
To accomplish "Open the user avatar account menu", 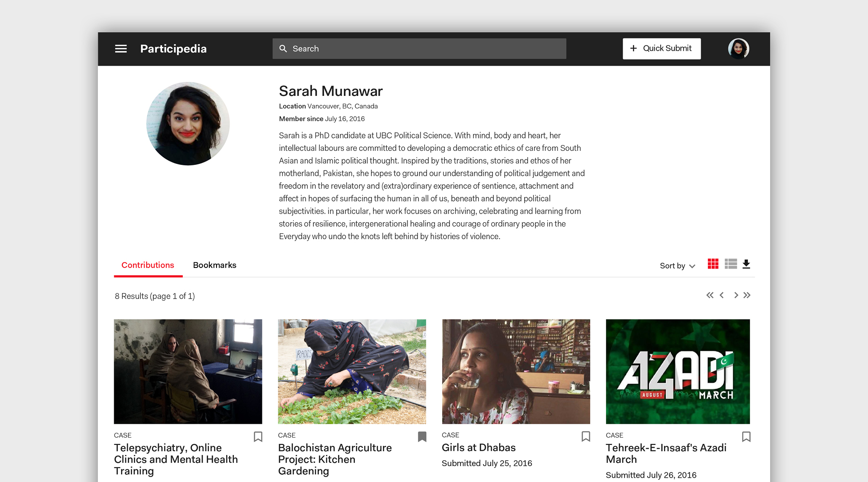I will (x=738, y=49).
